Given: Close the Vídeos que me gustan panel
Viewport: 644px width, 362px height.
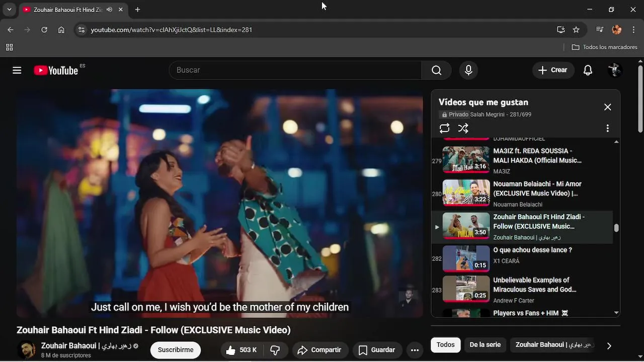Looking at the screenshot, I should 608,107.
